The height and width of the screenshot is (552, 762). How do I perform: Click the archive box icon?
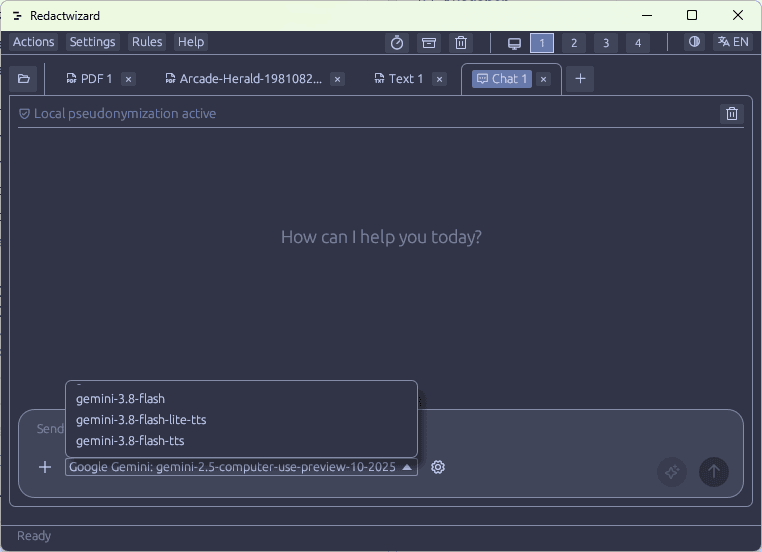[429, 43]
